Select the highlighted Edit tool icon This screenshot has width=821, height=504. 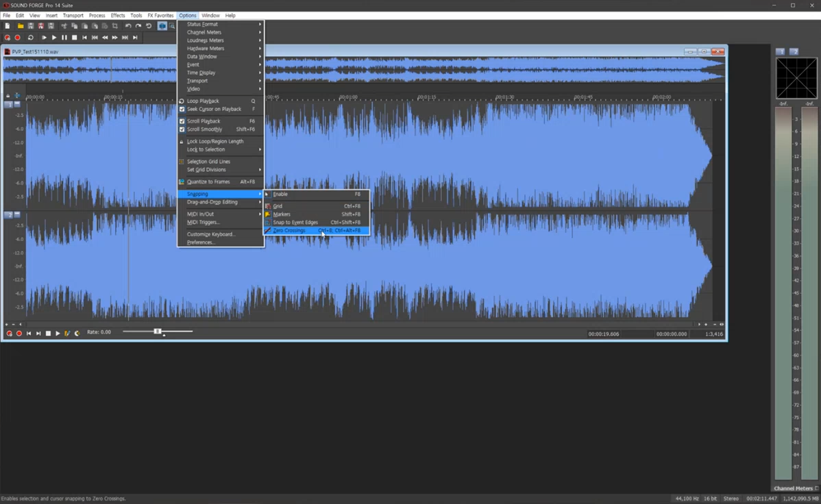point(162,25)
